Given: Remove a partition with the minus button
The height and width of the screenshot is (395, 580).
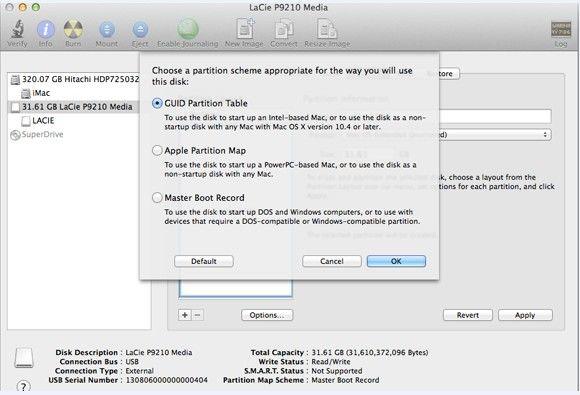Looking at the screenshot, I should tap(198, 315).
